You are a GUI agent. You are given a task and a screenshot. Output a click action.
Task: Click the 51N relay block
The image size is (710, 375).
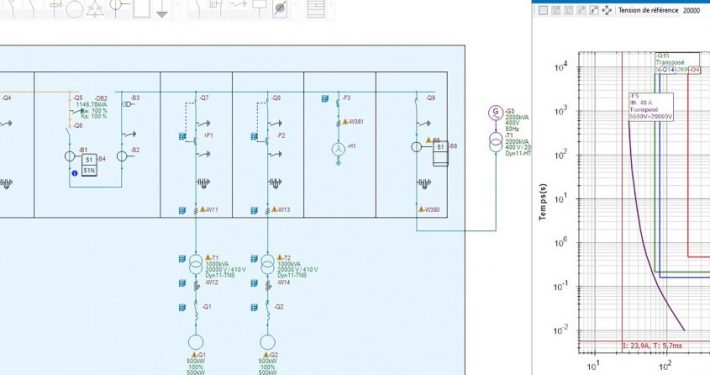coord(89,171)
